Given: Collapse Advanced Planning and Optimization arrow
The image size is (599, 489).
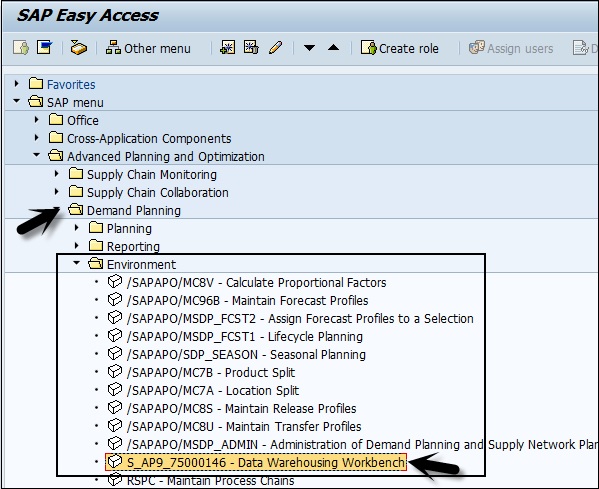Looking at the screenshot, I should click(37, 155).
